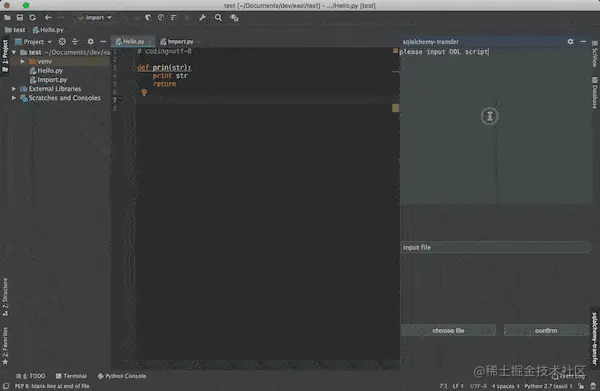The image size is (600, 391).
Task: Click the 'confirm' button
Action: pyautogui.click(x=546, y=330)
